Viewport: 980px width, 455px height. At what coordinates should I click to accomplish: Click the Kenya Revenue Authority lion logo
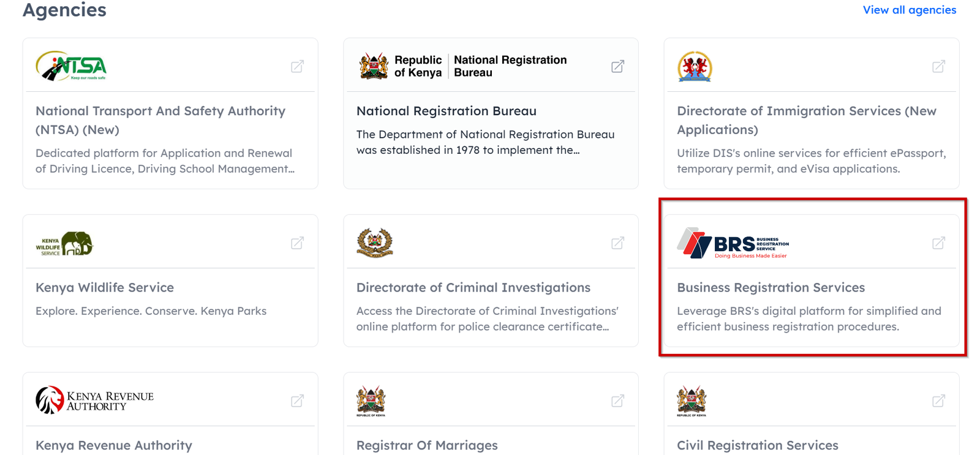[95, 400]
